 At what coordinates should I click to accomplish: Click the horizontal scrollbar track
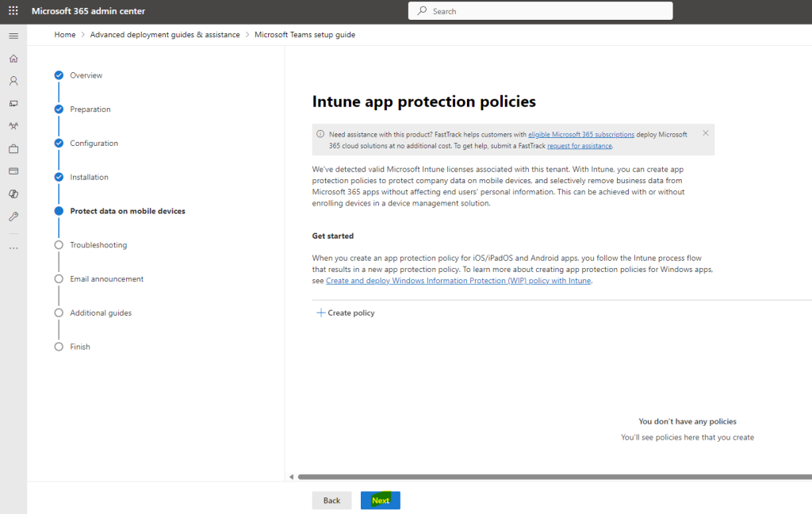click(x=554, y=477)
